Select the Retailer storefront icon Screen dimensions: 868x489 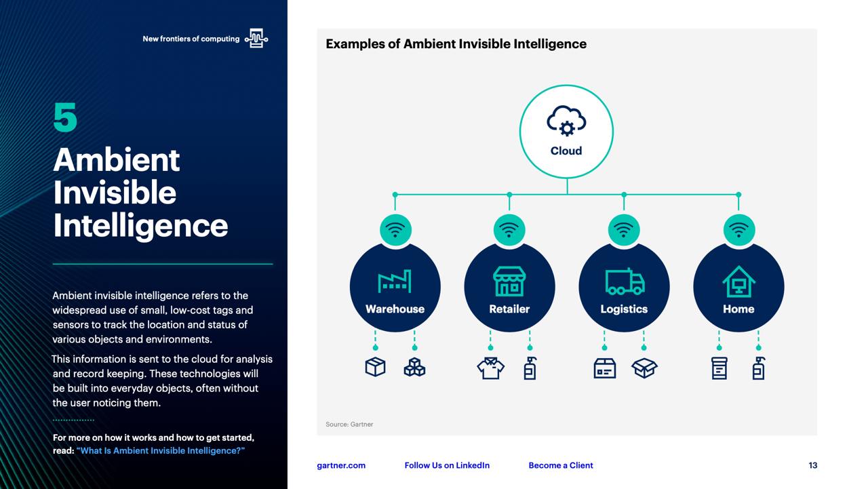click(x=509, y=281)
